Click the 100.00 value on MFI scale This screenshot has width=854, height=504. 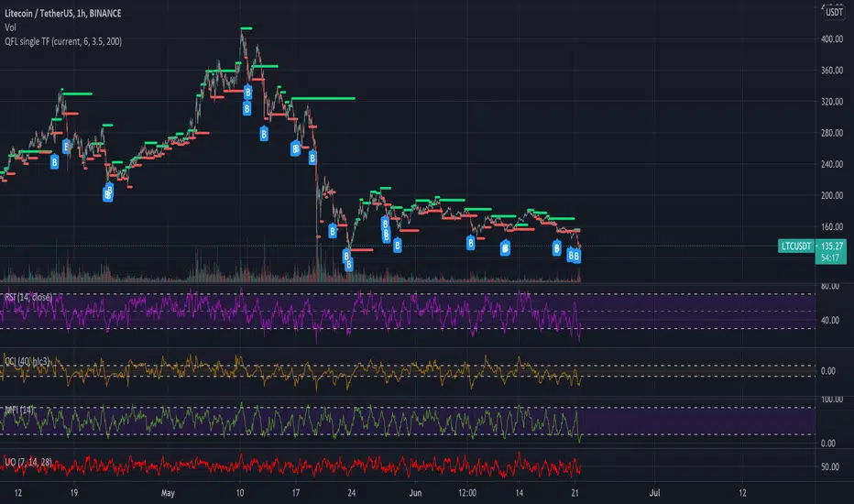point(832,400)
